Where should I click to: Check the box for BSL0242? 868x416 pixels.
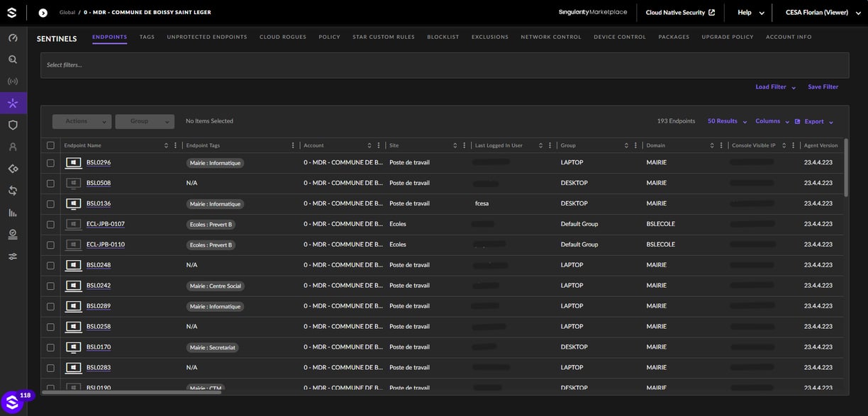point(50,286)
